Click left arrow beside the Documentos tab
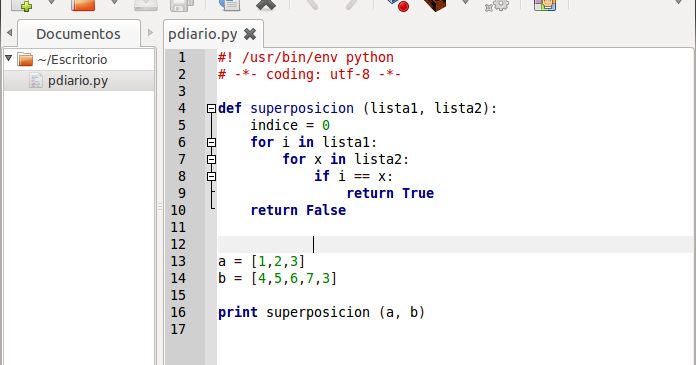The width and height of the screenshot is (696, 365). 9,33
